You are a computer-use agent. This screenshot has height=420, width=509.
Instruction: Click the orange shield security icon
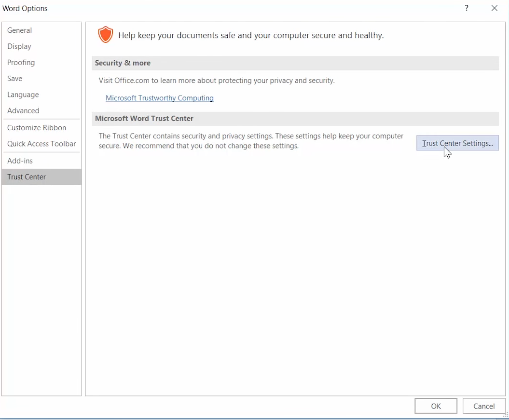coord(106,35)
